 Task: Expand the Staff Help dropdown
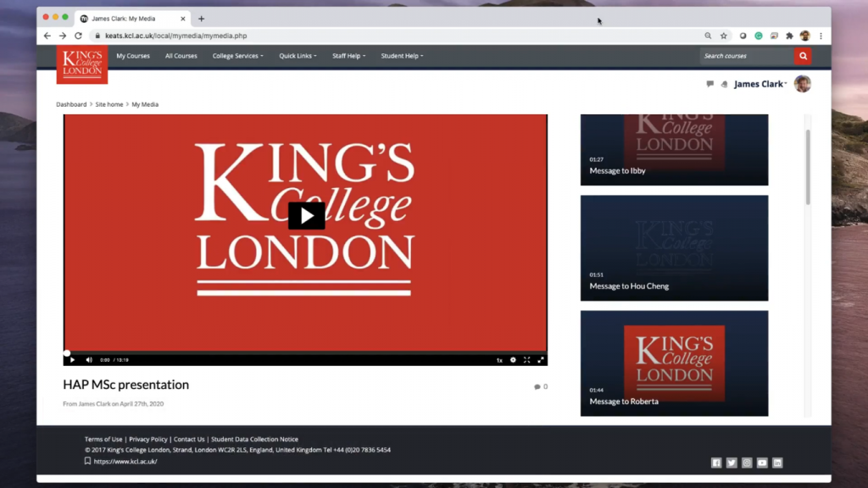pyautogui.click(x=348, y=56)
